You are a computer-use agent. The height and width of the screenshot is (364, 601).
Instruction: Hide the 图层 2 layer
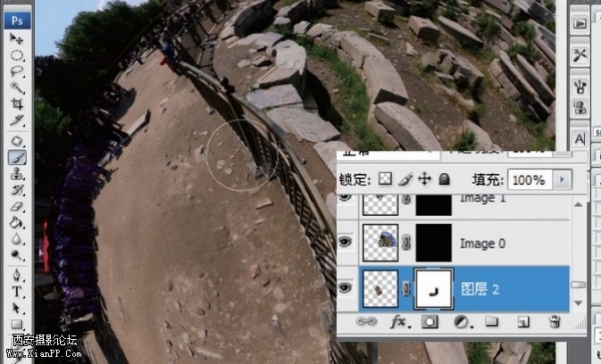pyautogui.click(x=346, y=288)
